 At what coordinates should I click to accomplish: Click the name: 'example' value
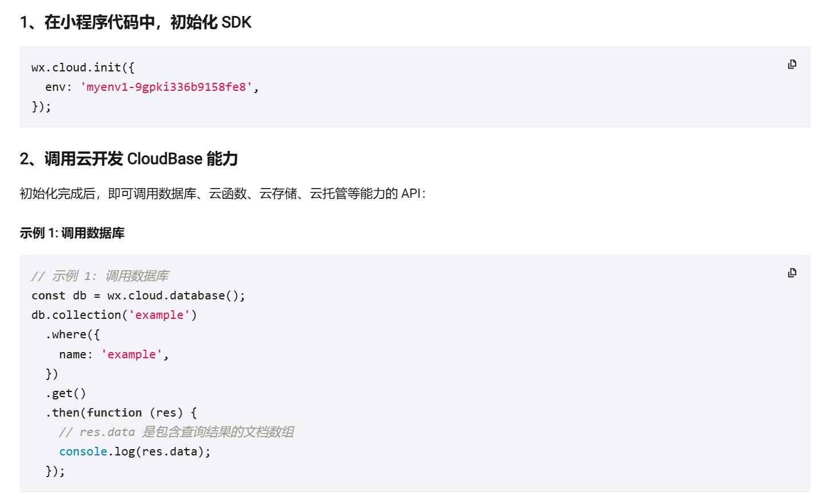click(x=132, y=354)
